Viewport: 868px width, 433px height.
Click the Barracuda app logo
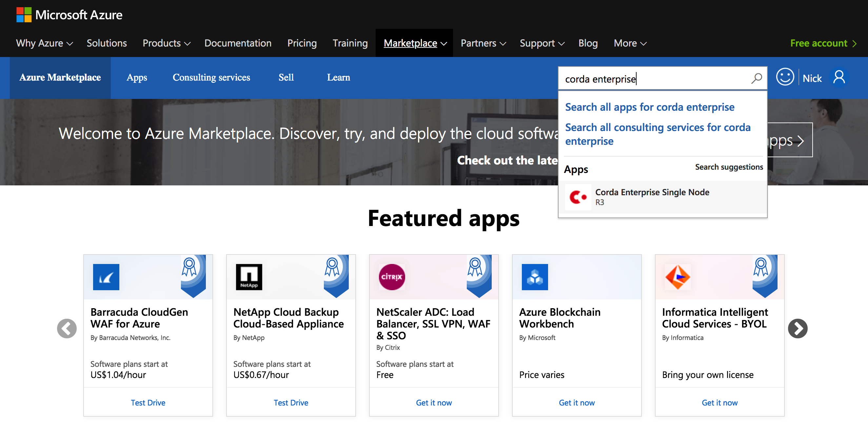pyautogui.click(x=106, y=277)
